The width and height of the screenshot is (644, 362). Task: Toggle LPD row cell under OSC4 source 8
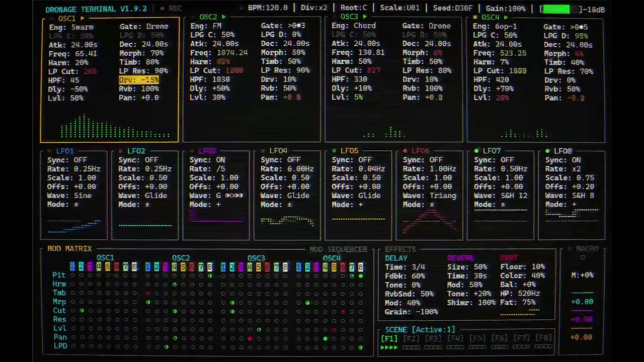coord(360,347)
